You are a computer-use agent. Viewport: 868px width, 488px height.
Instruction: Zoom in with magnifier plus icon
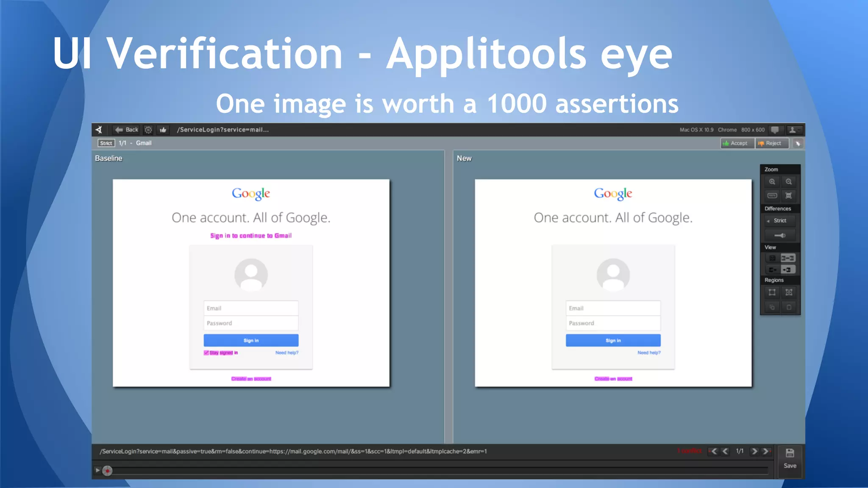pos(772,182)
